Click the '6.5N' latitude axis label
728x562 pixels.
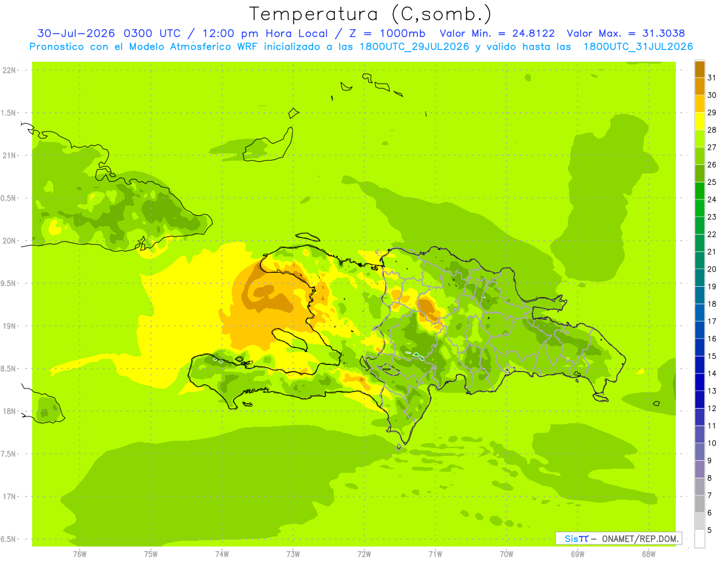(9, 540)
